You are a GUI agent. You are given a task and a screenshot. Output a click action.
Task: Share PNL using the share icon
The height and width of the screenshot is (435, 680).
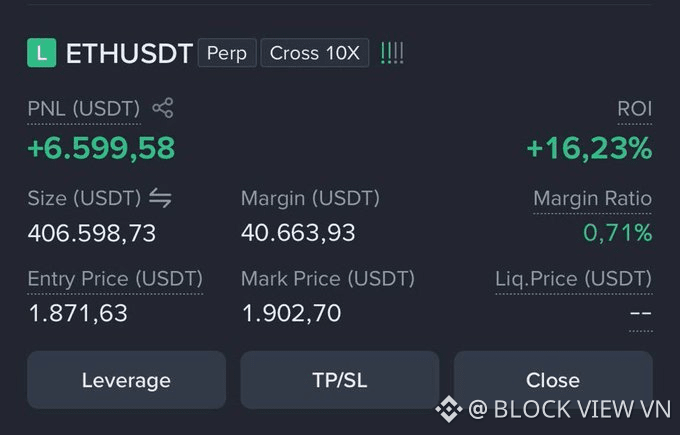(163, 108)
